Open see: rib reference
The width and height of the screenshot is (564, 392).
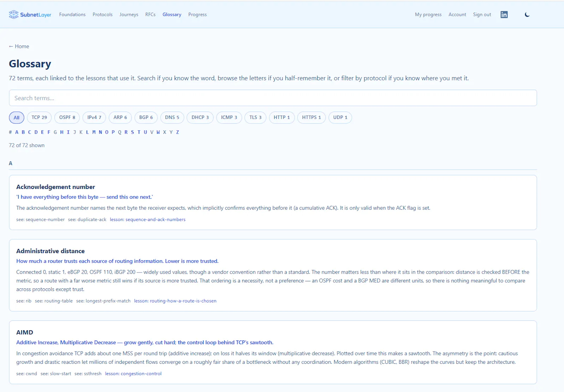[x=24, y=301]
